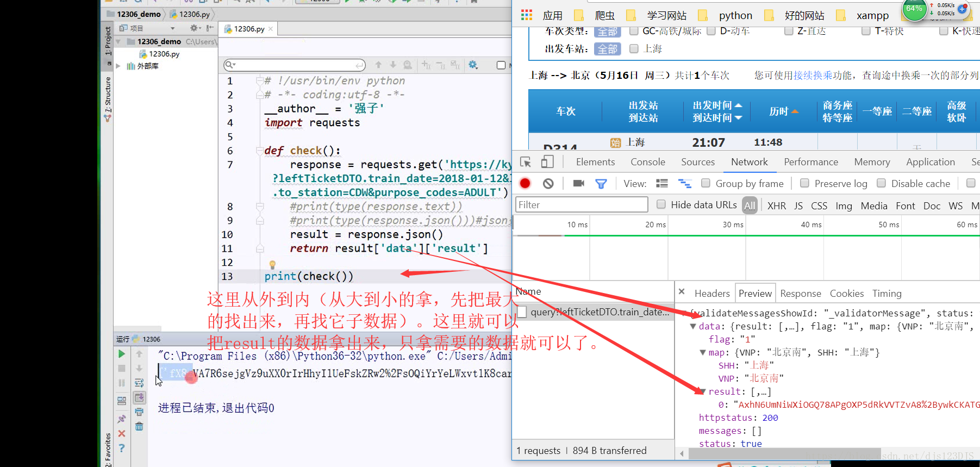This screenshot has width=980, height=467.
Task: Switch to the Performance tab
Action: pyautogui.click(x=811, y=162)
